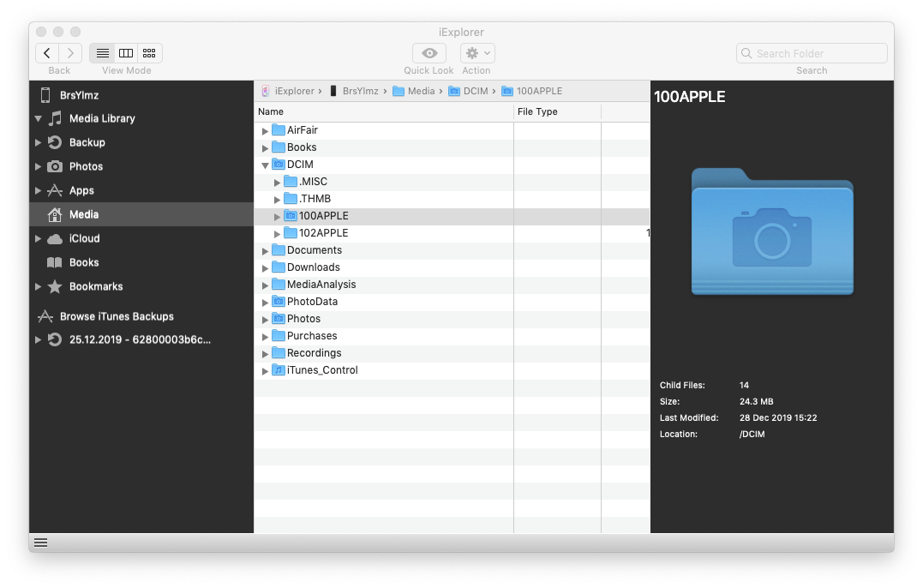The width and height of the screenshot is (923, 588).
Task: Switch to icon grid view mode
Action: tap(149, 53)
